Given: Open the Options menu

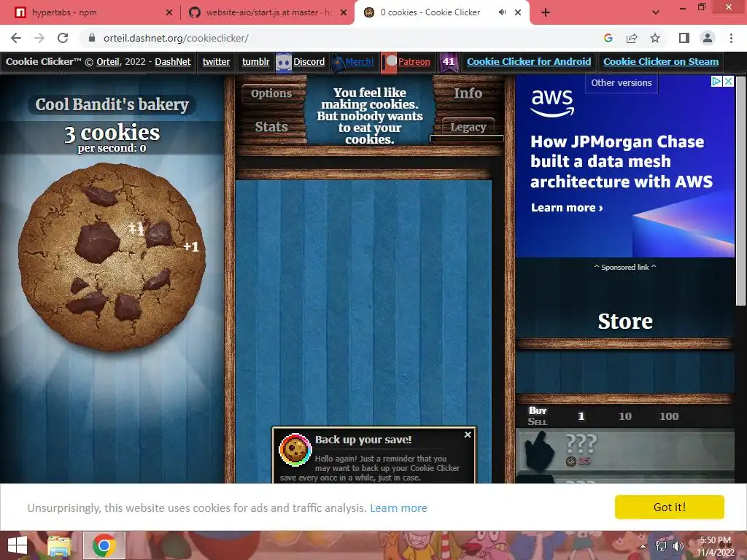Looking at the screenshot, I should [271, 93].
